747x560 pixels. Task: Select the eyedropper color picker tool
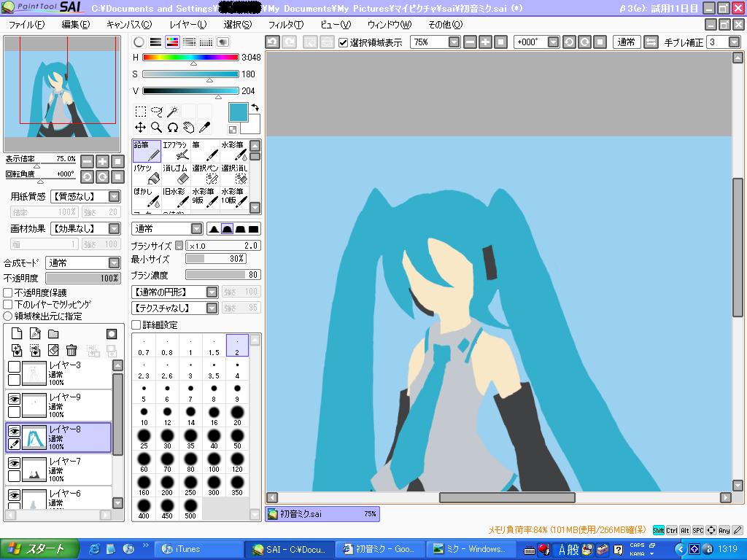[204, 127]
